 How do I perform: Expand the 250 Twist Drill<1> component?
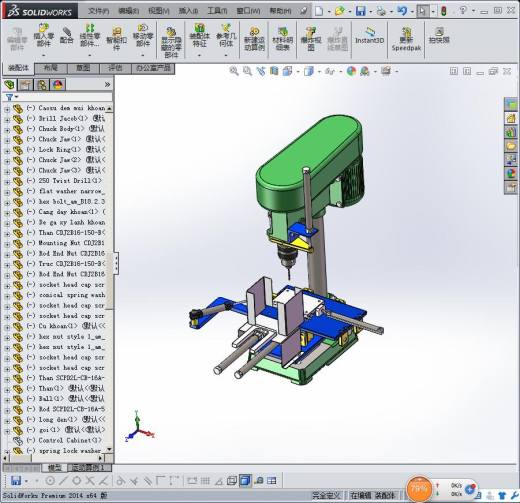(x=7, y=182)
